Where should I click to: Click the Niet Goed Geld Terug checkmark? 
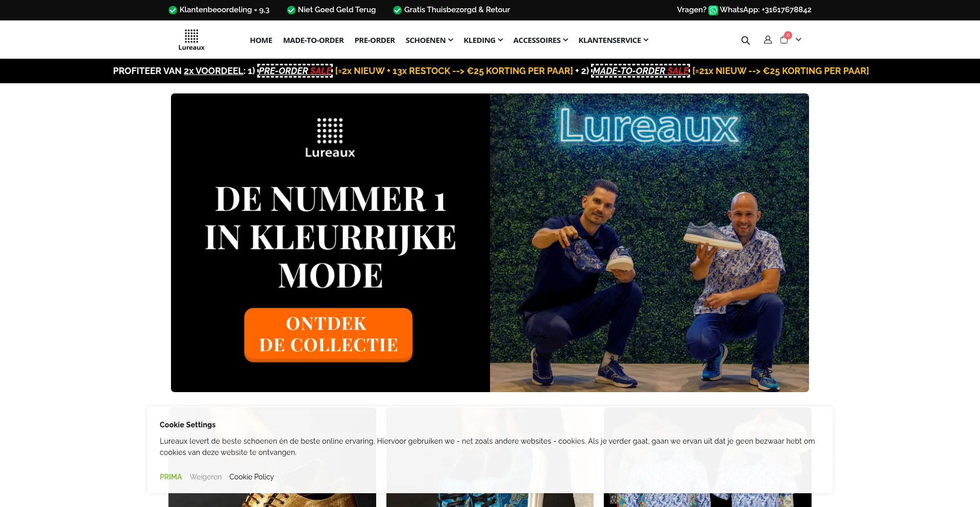[x=291, y=10]
